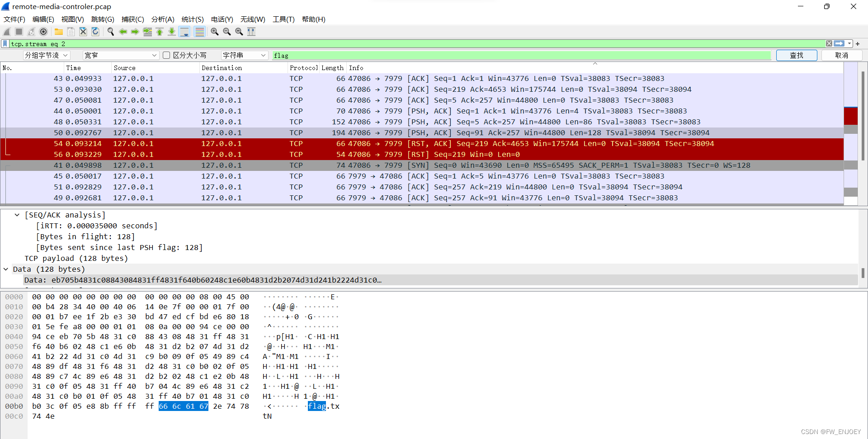Image resolution: width=868 pixels, height=439 pixels.
Task: Open the 分析(A) menu
Action: [x=163, y=19]
